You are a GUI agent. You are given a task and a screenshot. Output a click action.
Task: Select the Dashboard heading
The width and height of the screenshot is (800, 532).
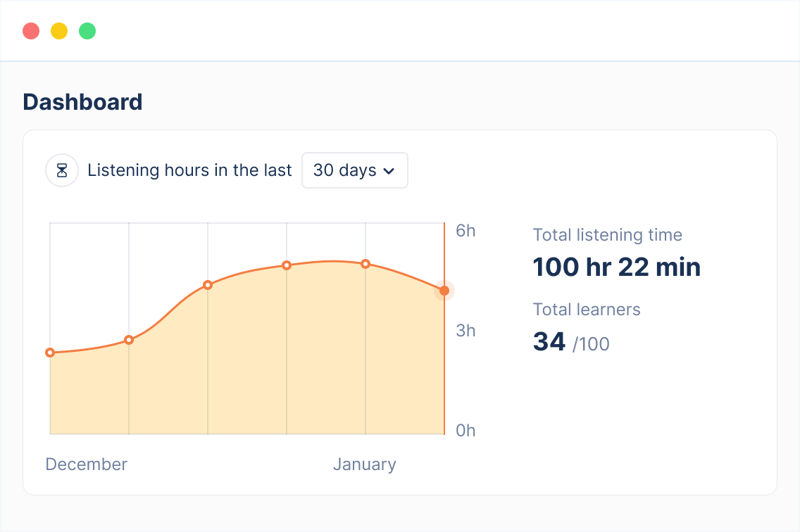pyautogui.click(x=82, y=102)
